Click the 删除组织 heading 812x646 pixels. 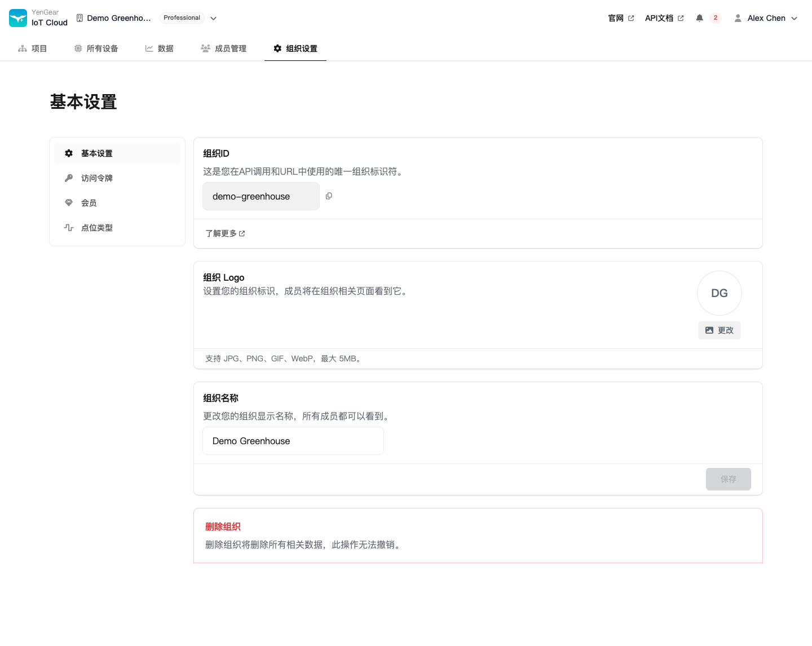click(x=223, y=526)
